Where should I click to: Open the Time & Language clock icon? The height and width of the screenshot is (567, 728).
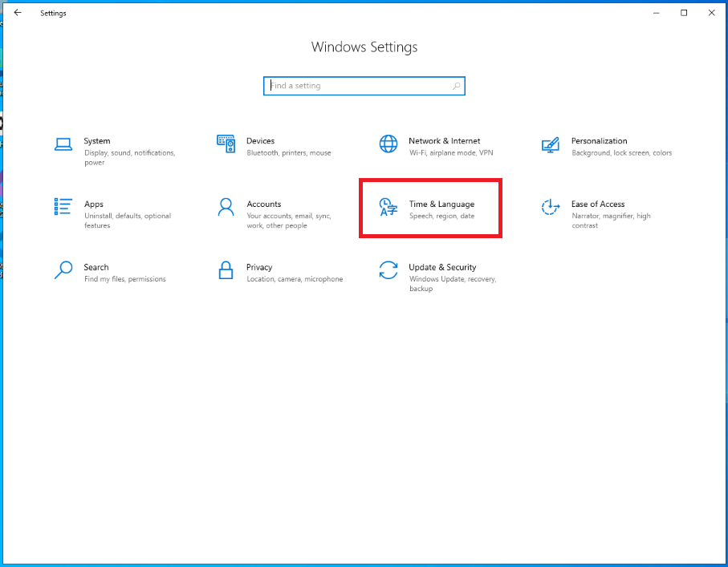(388, 207)
